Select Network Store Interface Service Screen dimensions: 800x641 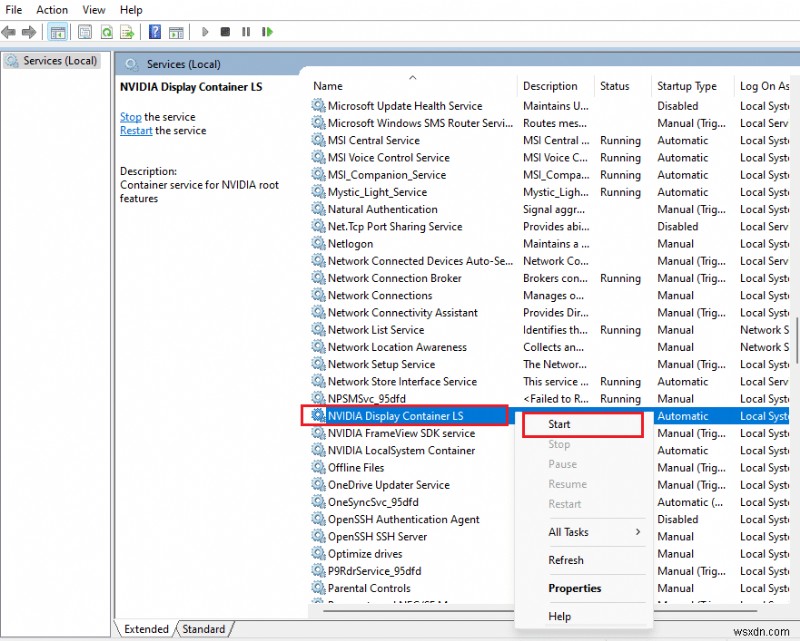pos(549,381)
